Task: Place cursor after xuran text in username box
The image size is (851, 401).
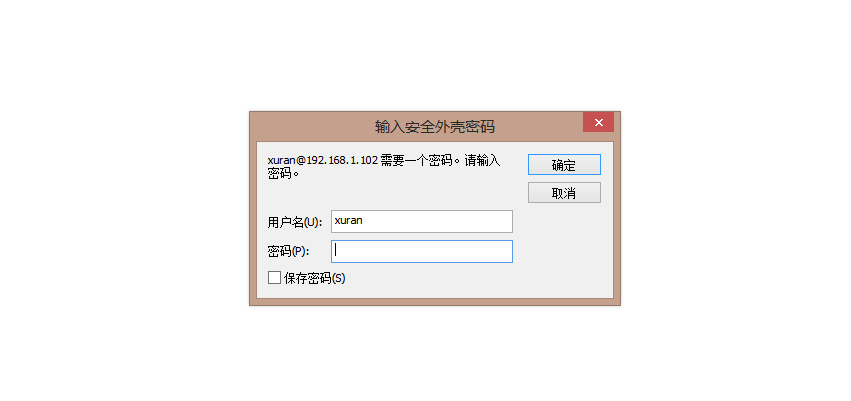Action: tap(363, 221)
